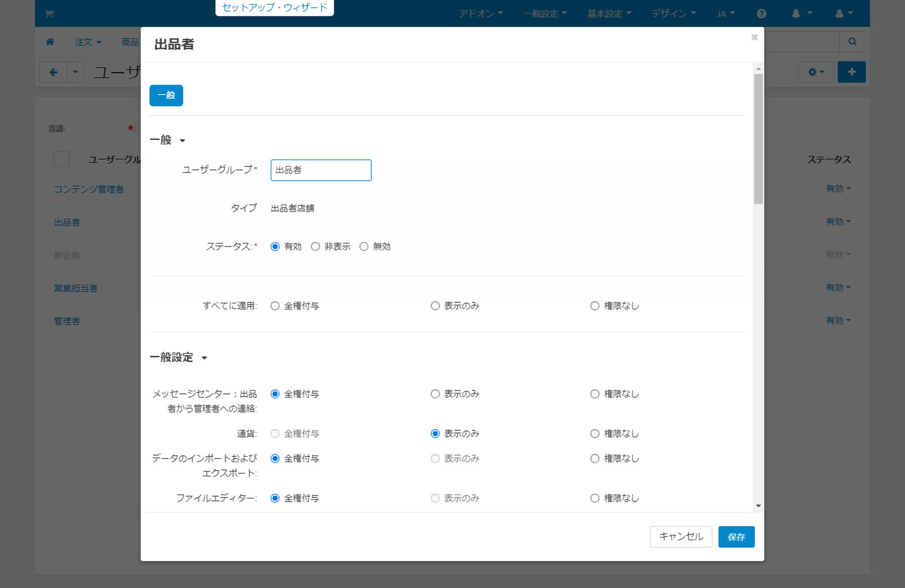Select 権限なし for データのインポートおよびエクスポート
The image size is (905, 588).
pyautogui.click(x=595, y=459)
